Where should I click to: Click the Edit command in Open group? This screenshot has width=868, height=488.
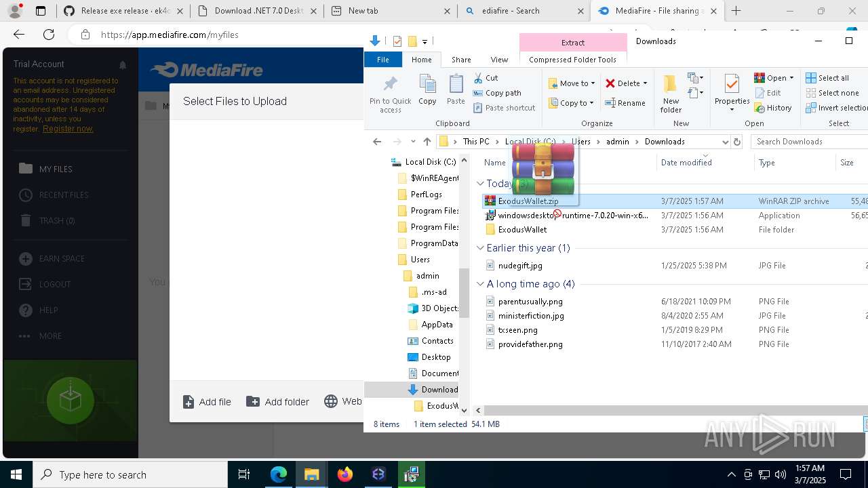767,93
